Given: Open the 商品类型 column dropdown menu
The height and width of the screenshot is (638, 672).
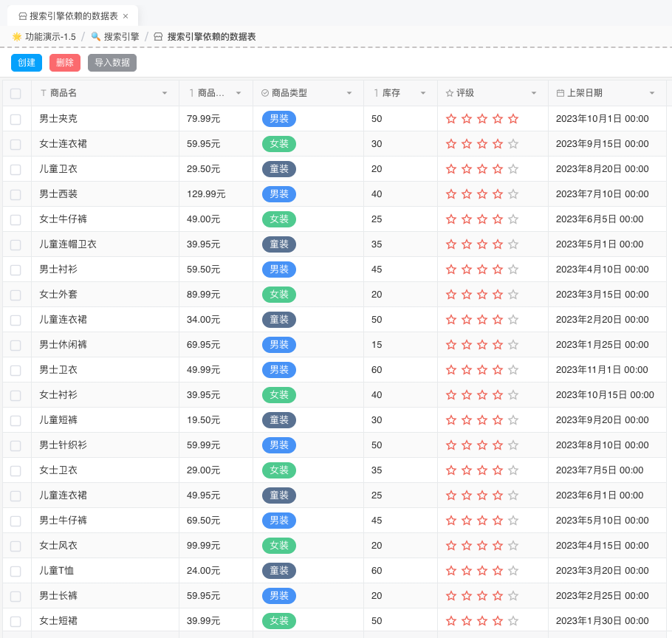Looking at the screenshot, I should pos(349,93).
